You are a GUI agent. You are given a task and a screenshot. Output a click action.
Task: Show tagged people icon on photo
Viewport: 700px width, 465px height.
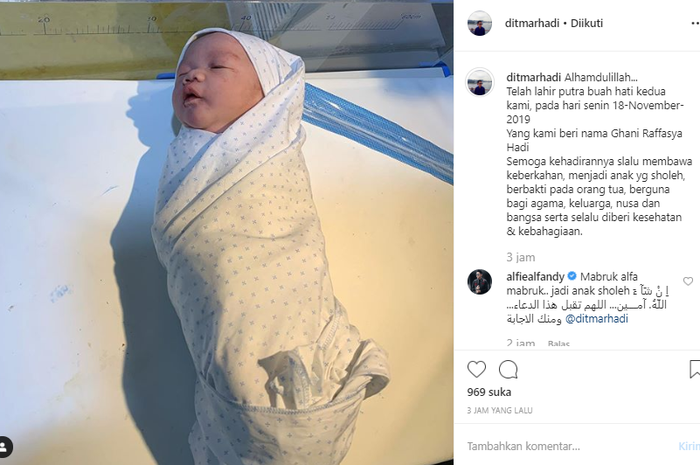5,447
